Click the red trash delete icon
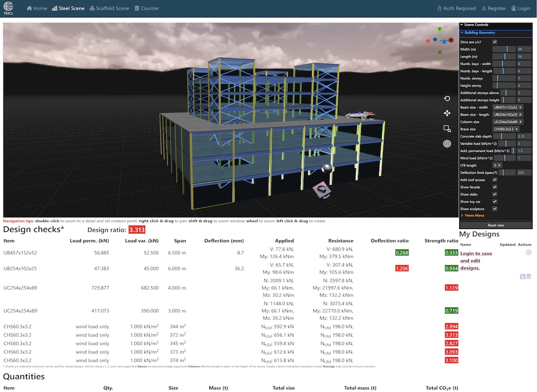The image size is (537, 392). pyautogui.click(x=529, y=276)
